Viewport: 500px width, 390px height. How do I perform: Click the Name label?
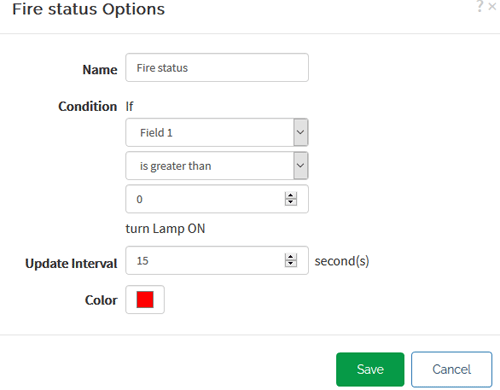tap(100, 70)
